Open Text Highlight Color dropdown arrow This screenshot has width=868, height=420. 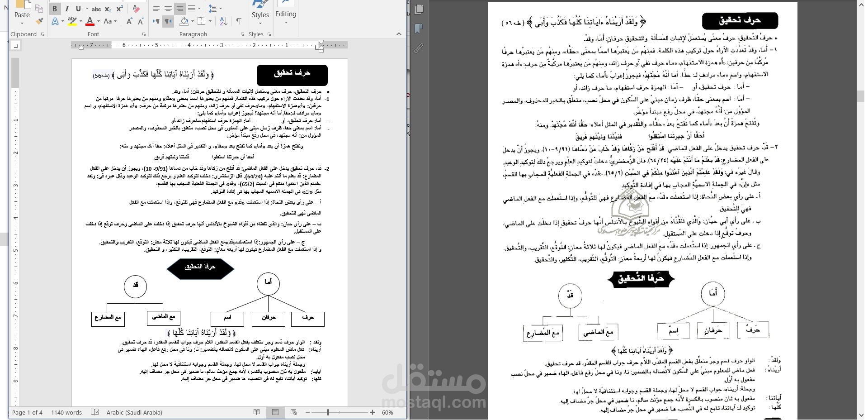click(80, 21)
